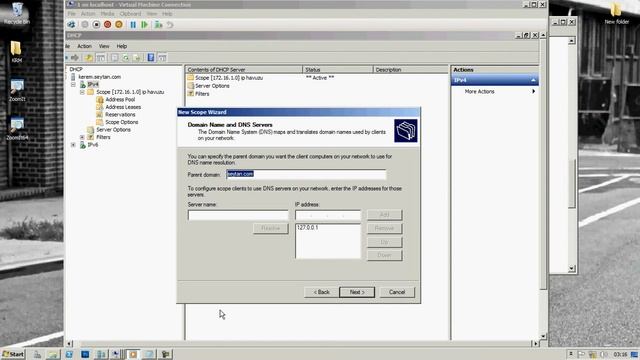This screenshot has height=360, width=640.
Task: Click into the IP address entry field
Action: (x=328, y=215)
